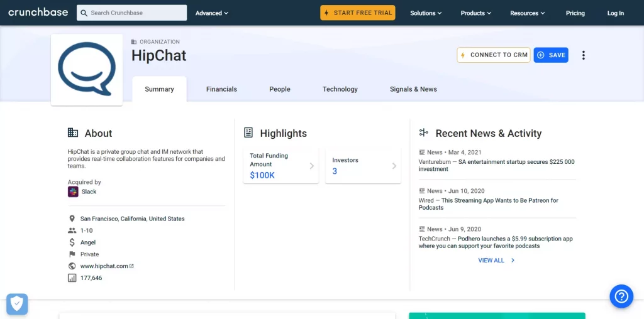Click into the Search Crunchbase field
Screen dimensions: 644x319
click(132, 13)
